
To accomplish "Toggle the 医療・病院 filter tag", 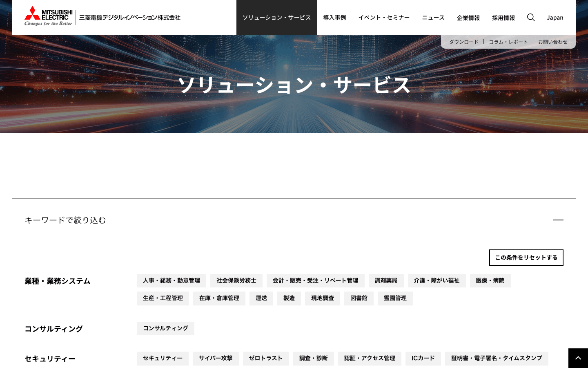I will (x=490, y=280).
